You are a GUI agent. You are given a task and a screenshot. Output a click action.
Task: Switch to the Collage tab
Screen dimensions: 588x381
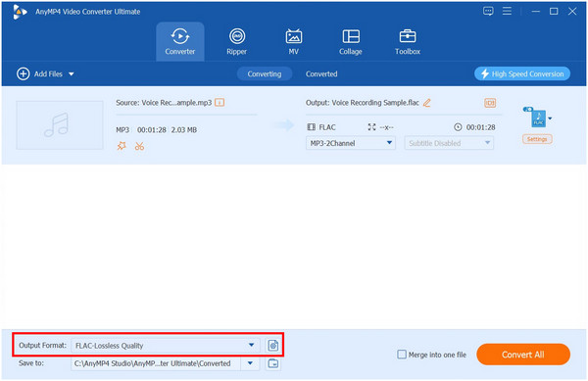click(351, 41)
